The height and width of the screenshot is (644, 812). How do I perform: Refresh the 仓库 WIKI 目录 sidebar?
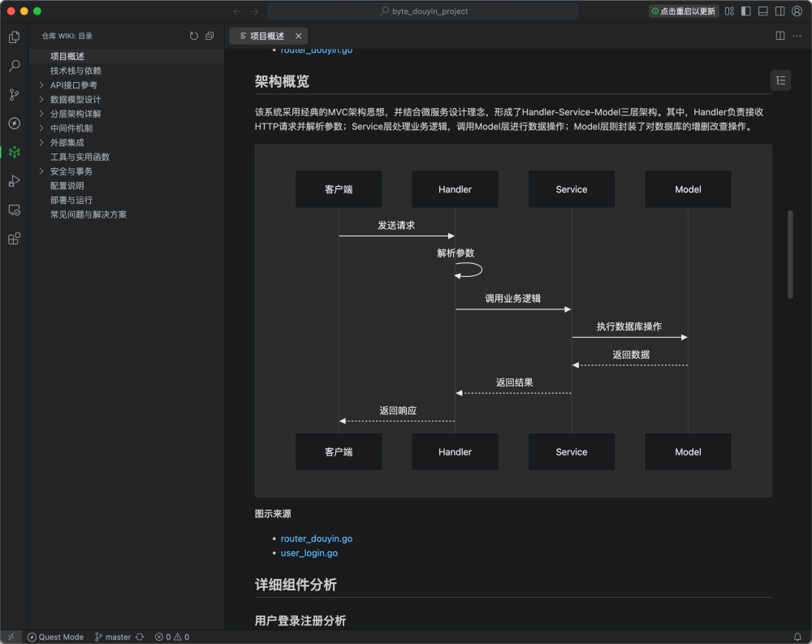(193, 36)
